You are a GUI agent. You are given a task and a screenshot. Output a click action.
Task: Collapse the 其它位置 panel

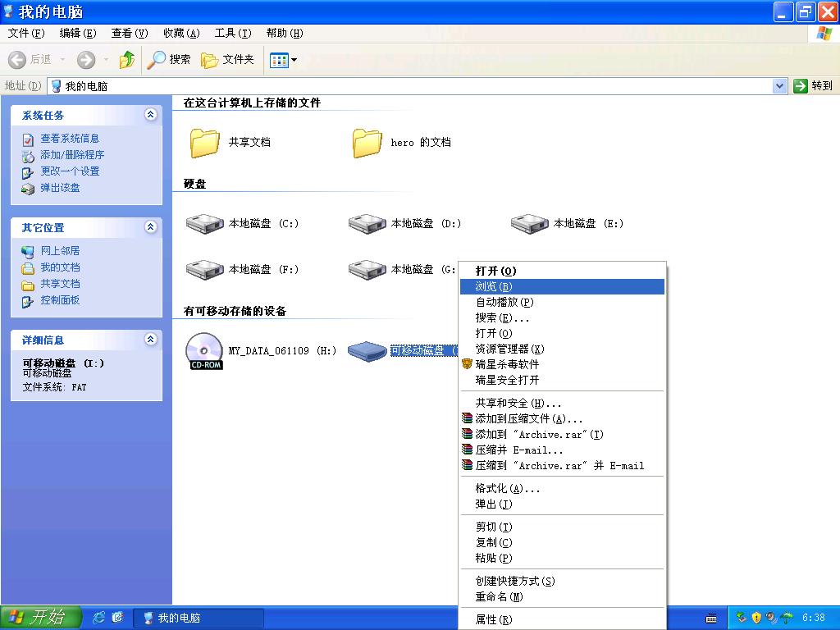(151, 227)
